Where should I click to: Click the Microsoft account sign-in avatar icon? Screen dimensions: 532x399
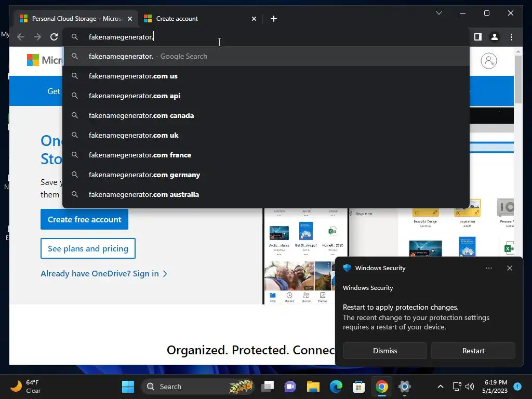(x=488, y=61)
